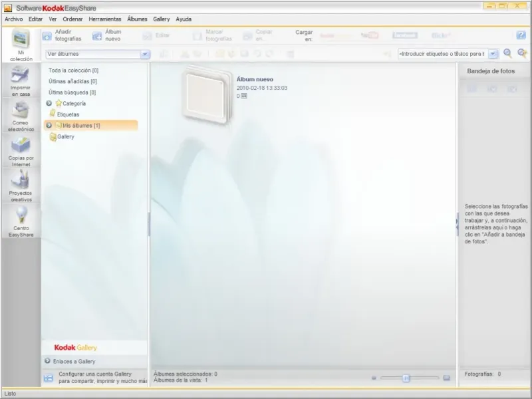Open the Ver menu
Viewport: 532px width, 399px height.
[53, 19]
